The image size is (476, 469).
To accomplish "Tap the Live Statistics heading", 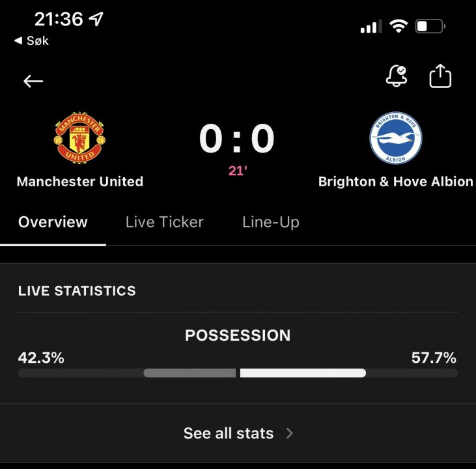I will [77, 291].
